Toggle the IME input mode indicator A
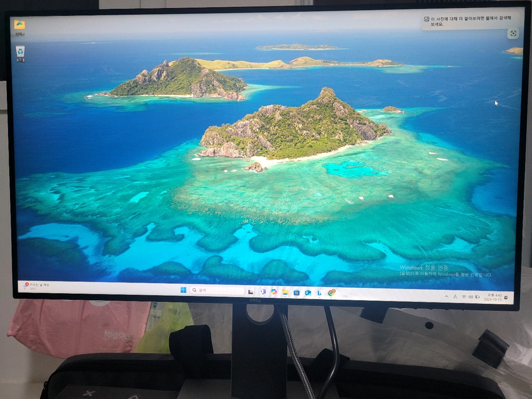Viewport: 532px width, 399px height. [455, 297]
